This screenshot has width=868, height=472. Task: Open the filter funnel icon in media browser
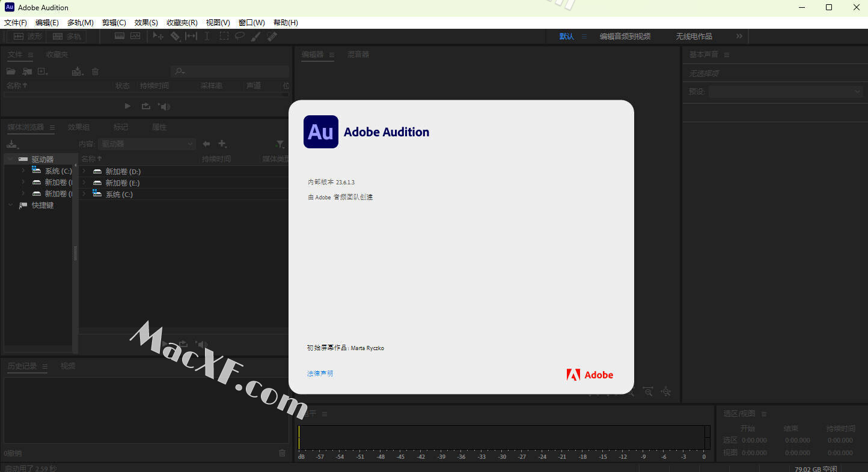tap(280, 144)
